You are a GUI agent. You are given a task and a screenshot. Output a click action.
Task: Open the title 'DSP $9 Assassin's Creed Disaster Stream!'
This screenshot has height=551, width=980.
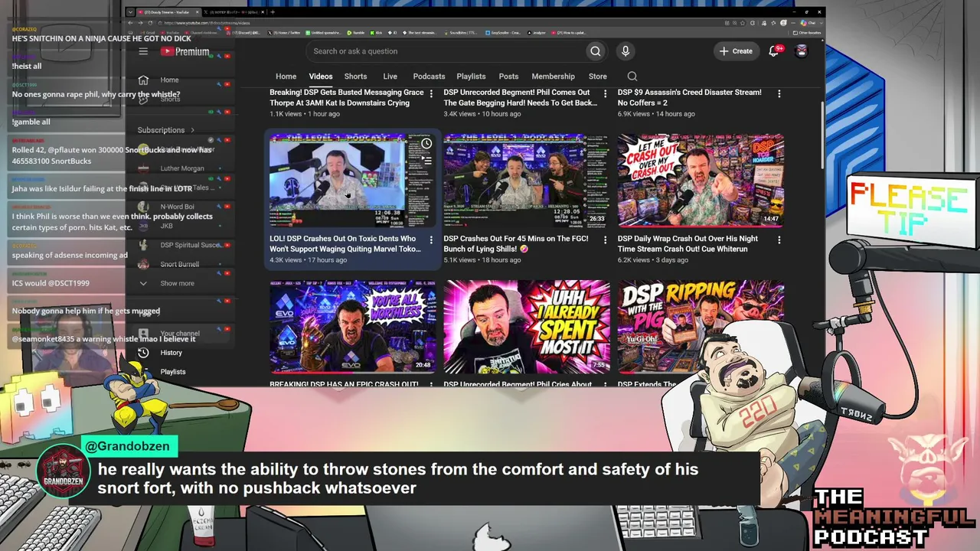pyautogui.click(x=690, y=97)
